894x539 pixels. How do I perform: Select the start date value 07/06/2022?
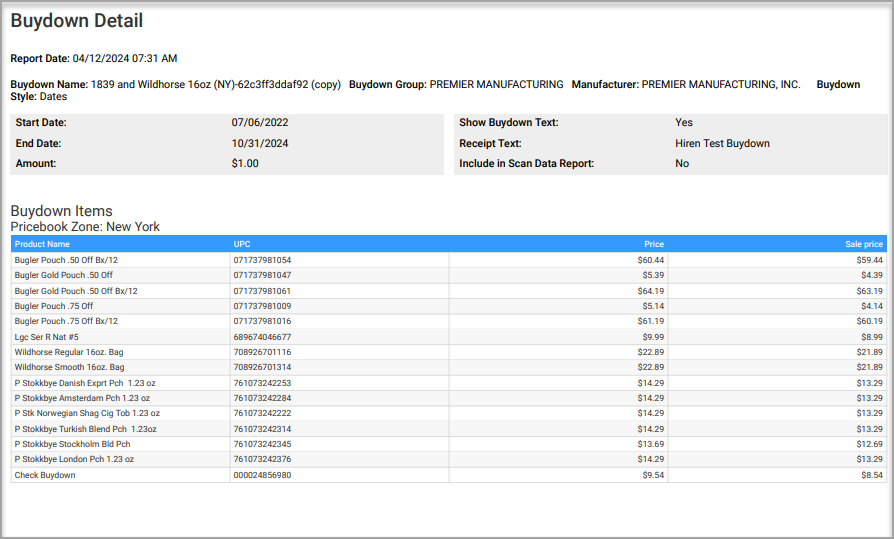click(260, 123)
